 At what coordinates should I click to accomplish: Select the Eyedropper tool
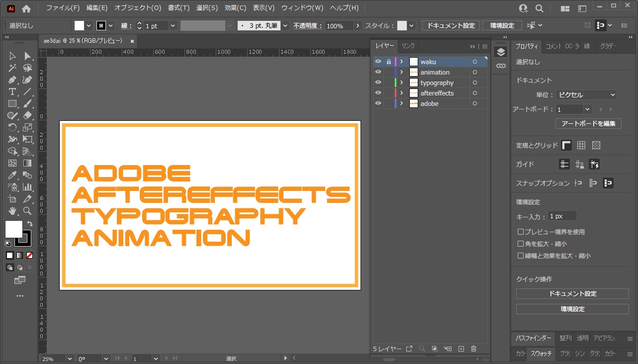click(12, 176)
